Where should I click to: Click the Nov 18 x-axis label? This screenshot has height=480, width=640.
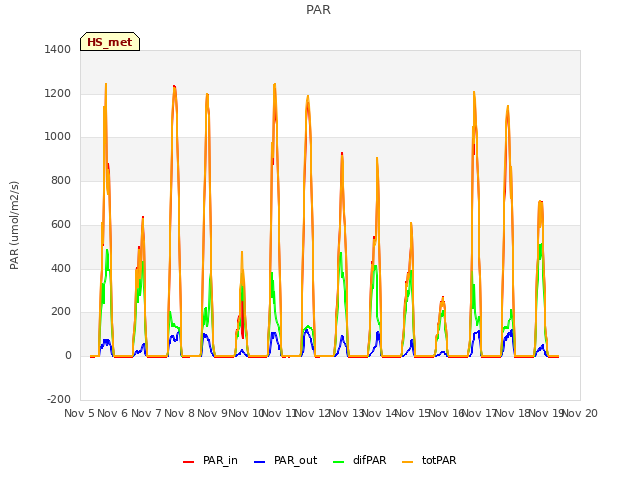513,413
